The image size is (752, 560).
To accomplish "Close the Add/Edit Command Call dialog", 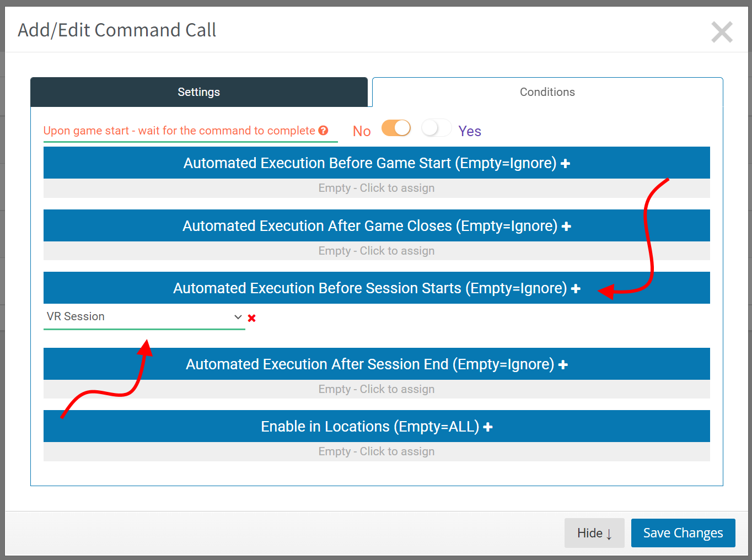I will [x=722, y=32].
